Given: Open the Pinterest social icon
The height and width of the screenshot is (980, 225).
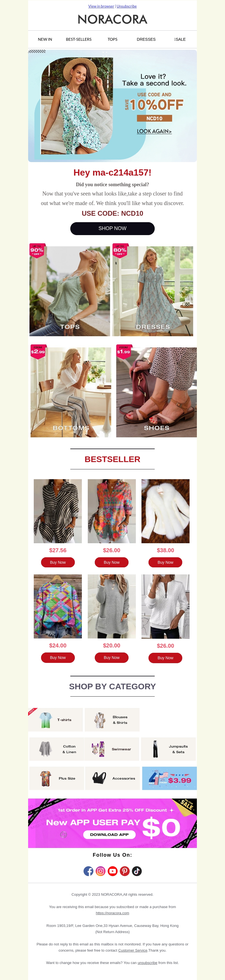Looking at the screenshot, I should [x=125, y=871].
